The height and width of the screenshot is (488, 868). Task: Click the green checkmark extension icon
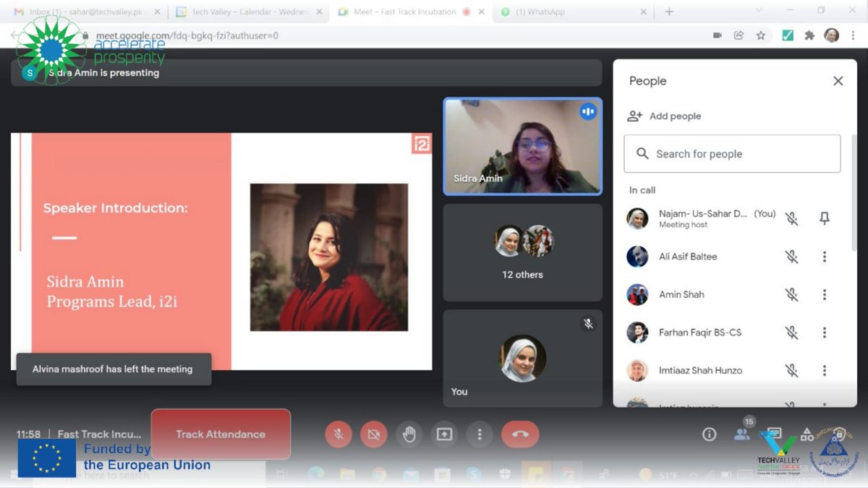[788, 35]
